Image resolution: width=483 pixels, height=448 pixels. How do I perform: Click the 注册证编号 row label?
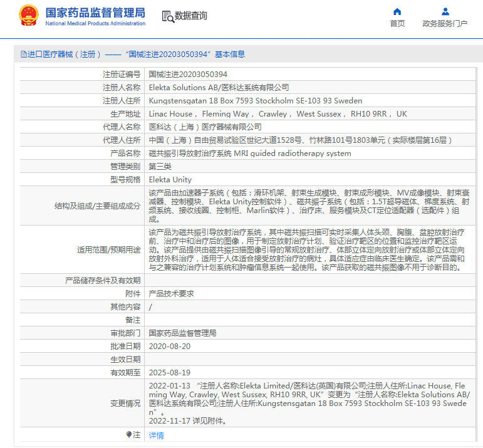pos(122,75)
